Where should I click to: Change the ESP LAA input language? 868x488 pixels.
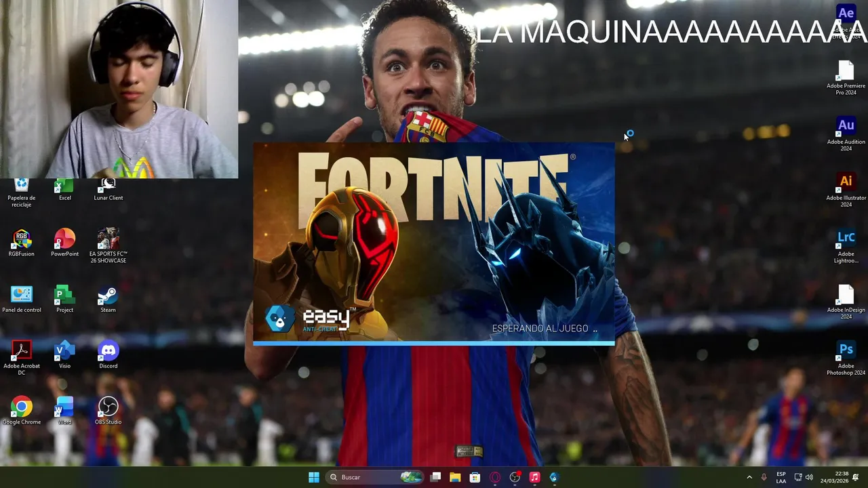pyautogui.click(x=781, y=477)
